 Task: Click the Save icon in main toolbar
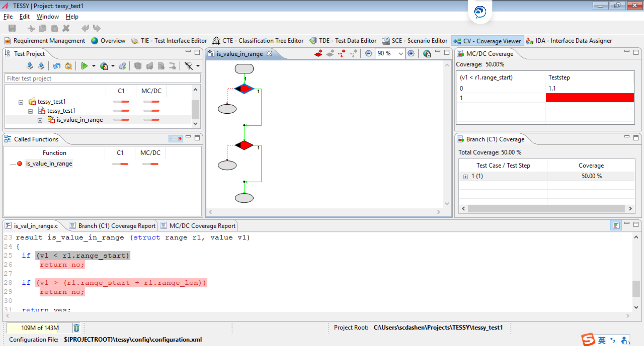(x=12, y=28)
